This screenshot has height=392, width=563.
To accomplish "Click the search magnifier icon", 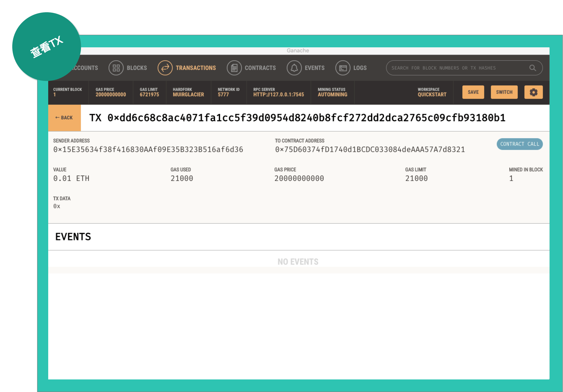I will point(532,68).
